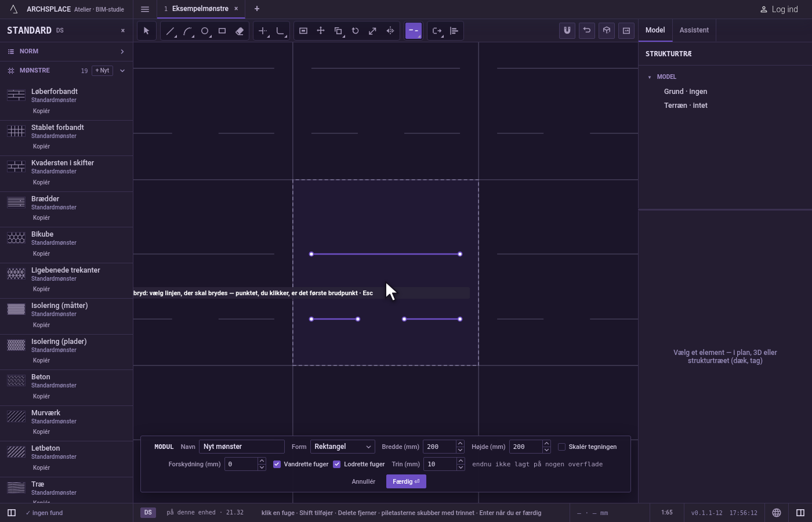Open the hamburger menu

pos(145,9)
